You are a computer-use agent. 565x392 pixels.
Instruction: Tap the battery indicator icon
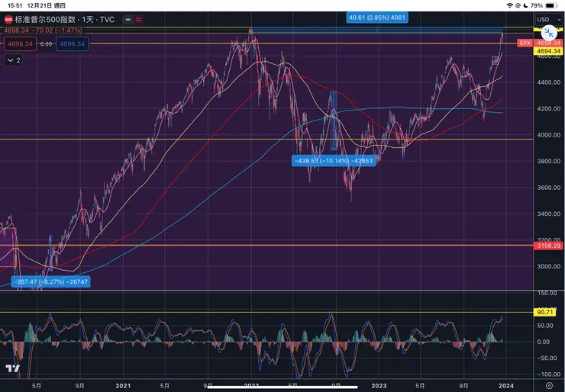(x=551, y=5)
